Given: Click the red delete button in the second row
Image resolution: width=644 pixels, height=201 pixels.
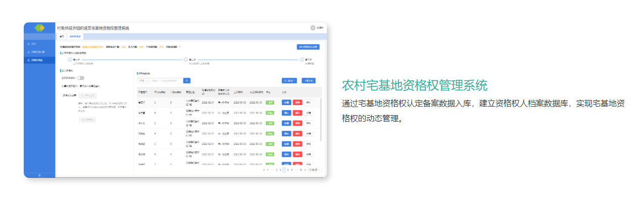Looking at the screenshot, I should point(297,113).
